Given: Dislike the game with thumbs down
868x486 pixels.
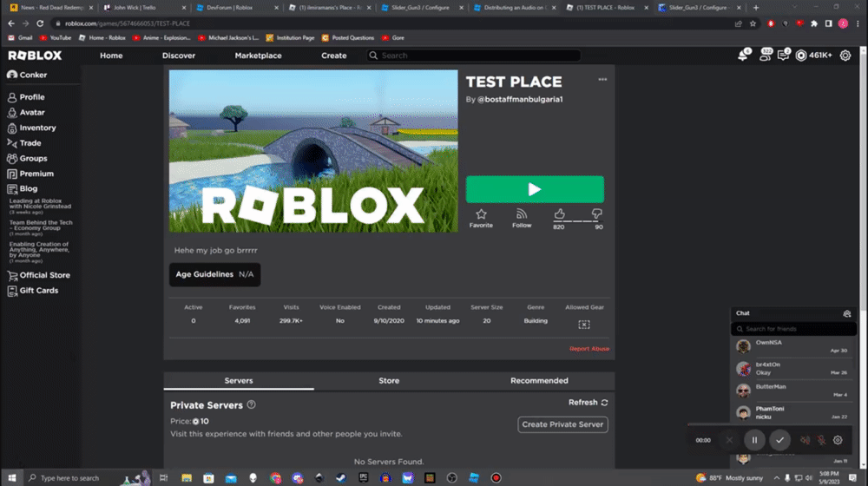Looking at the screenshot, I should 597,214.
